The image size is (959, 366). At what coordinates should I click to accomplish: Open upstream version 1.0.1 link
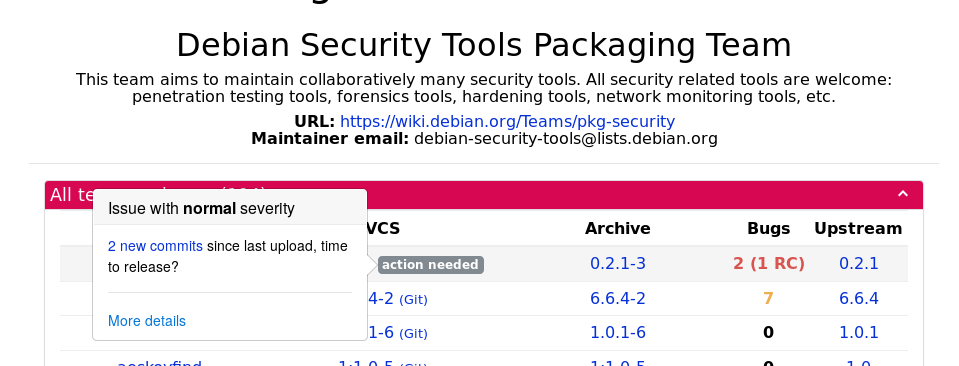tap(859, 333)
